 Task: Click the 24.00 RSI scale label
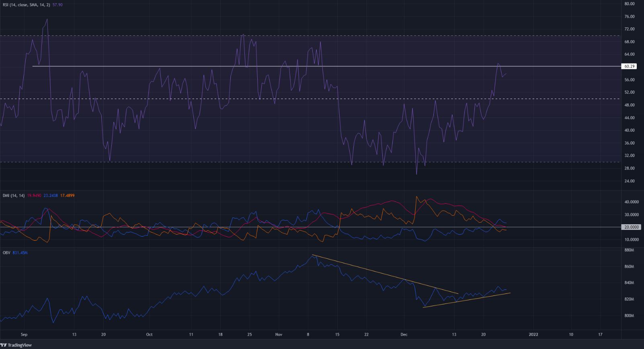click(x=630, y=181)
